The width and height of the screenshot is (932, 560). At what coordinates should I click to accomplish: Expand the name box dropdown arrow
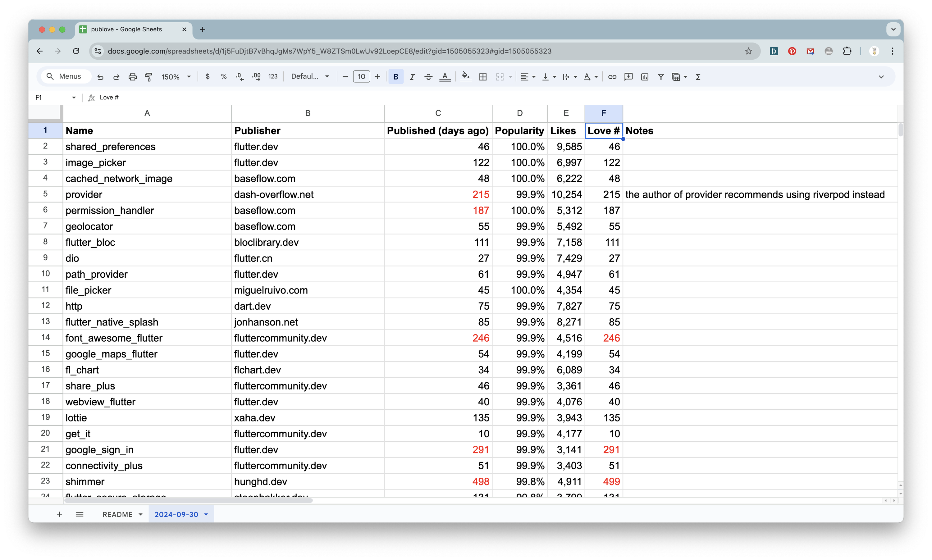click(74, 98)
